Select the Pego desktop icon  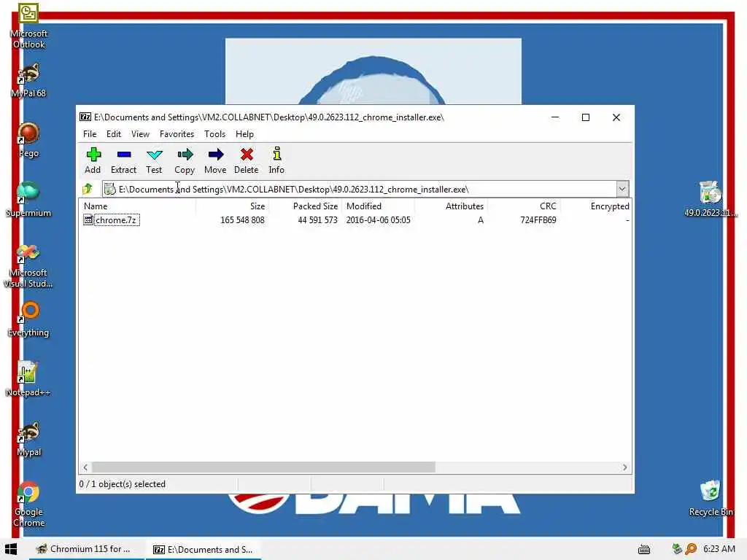pos(28,140)
